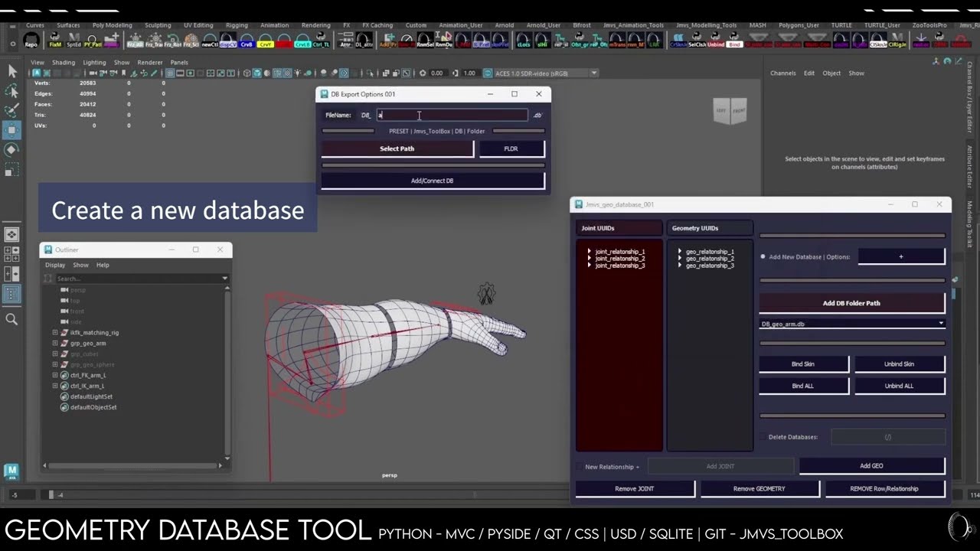Click the Add/Connect DB button
980x551 pixels.
click(433, 181)
